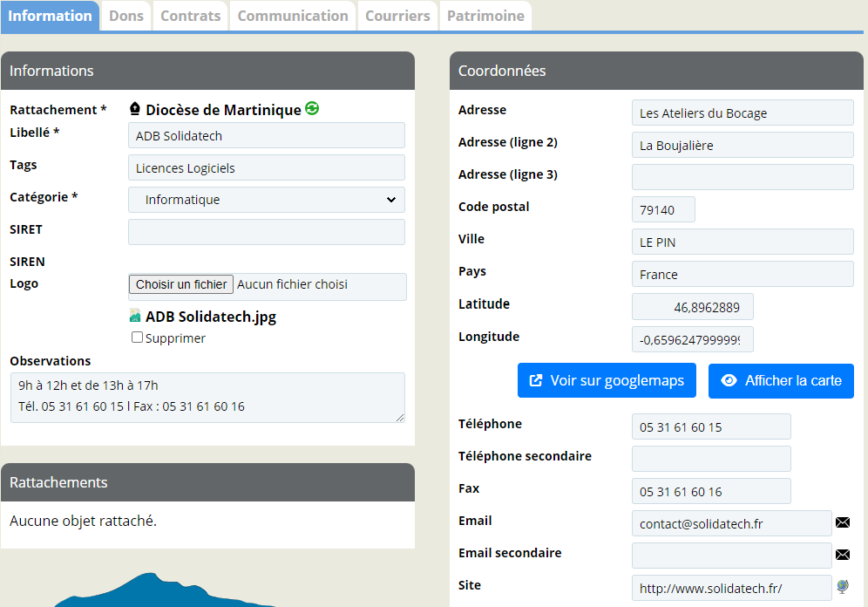Screen dimensions: 868x607
Task: Click the Longitude field
Action: 693,339
